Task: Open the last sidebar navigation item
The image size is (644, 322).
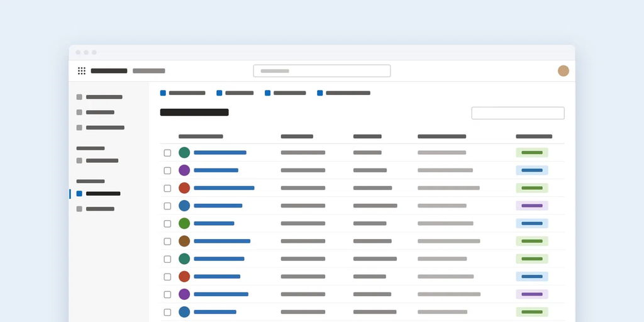Action: 96,209
